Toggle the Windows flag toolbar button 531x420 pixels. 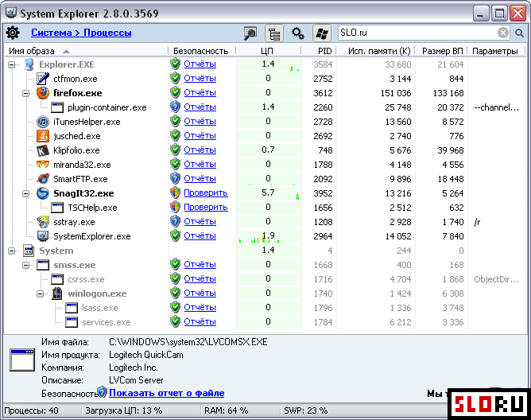(x=321, y=33)
